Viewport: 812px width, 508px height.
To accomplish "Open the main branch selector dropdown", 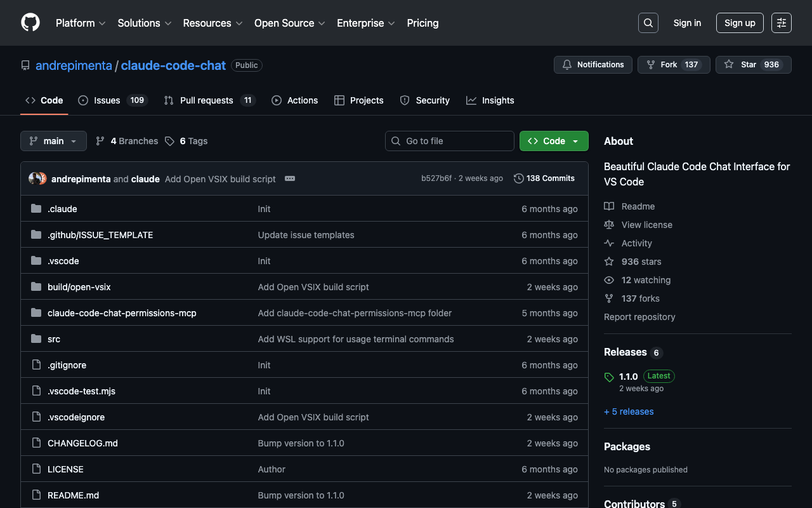I will (53, 141).
